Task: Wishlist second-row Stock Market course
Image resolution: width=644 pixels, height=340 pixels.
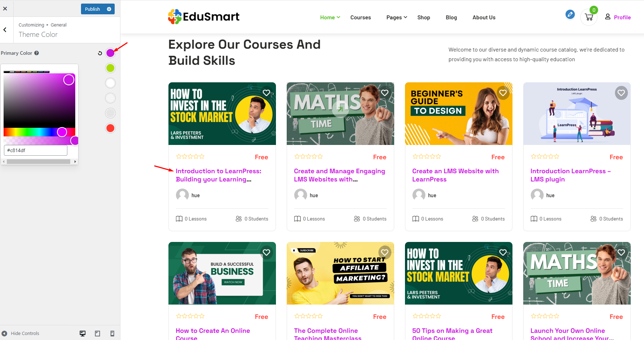Action: (x=503, y=252)
